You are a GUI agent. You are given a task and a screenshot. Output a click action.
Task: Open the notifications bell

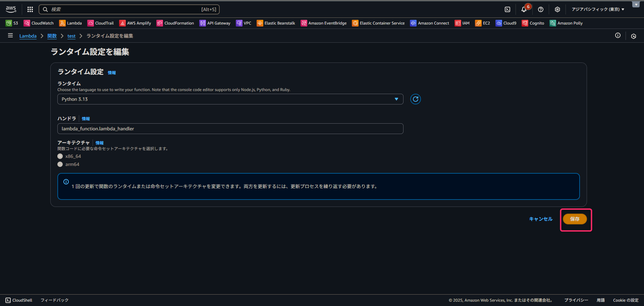coord(524,9)
